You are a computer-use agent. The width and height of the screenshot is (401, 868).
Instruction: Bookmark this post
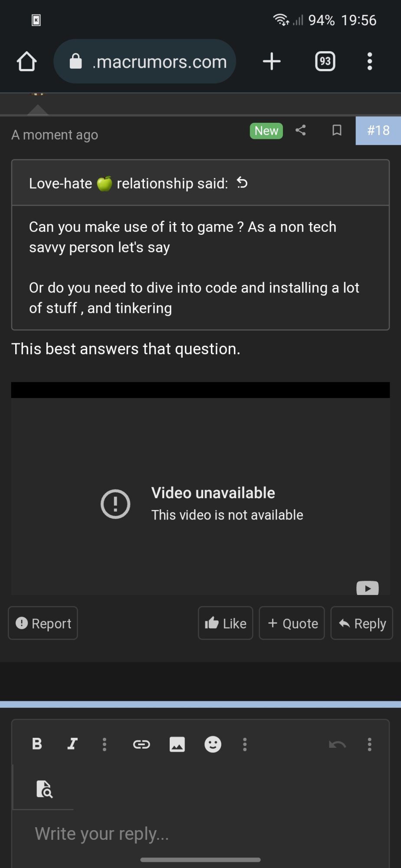coord(337,130)
